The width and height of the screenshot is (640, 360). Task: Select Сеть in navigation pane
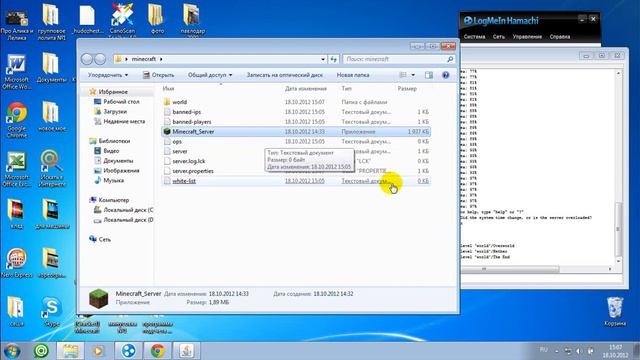pos(104,239)
